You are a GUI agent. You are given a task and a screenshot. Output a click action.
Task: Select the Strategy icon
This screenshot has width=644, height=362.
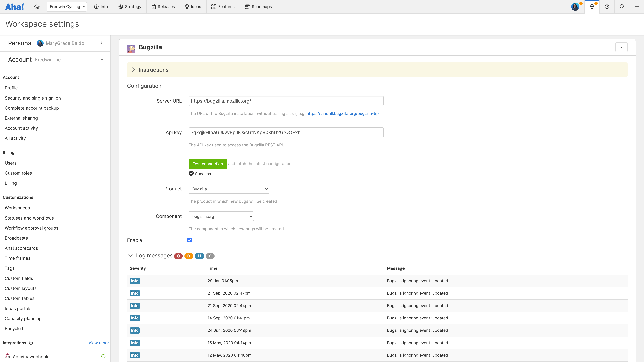point(121,7)
